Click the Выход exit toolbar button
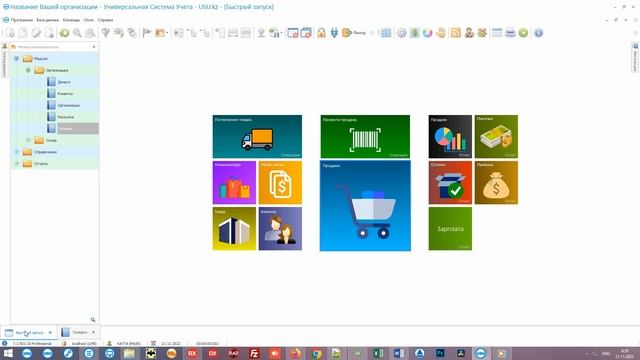This screenshot has height=360, width=640. 354,33
